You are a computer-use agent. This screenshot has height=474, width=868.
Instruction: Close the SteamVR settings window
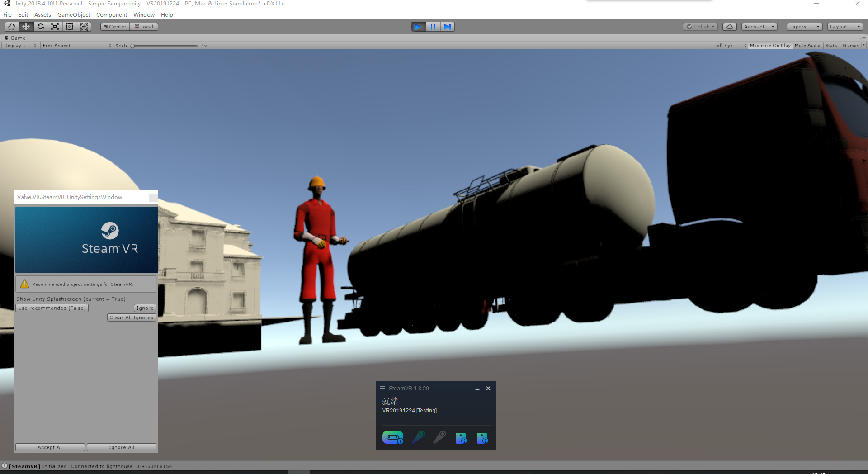(153, 198)
